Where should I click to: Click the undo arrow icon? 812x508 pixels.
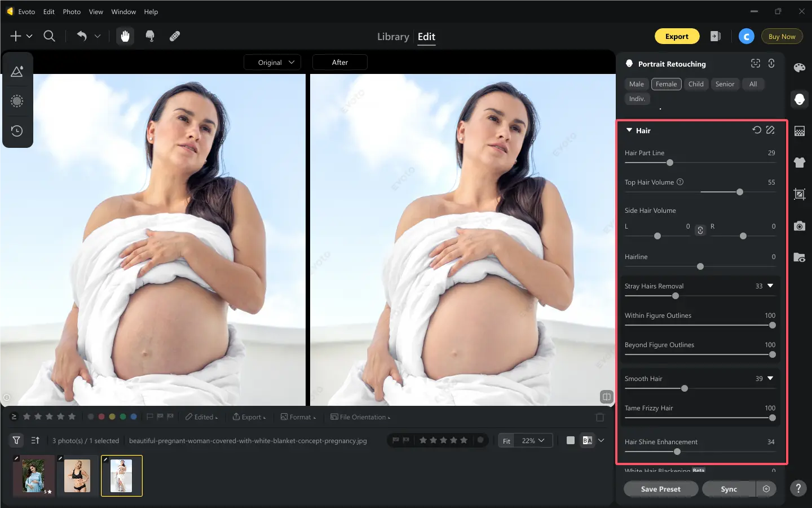(x=82, y=36)
